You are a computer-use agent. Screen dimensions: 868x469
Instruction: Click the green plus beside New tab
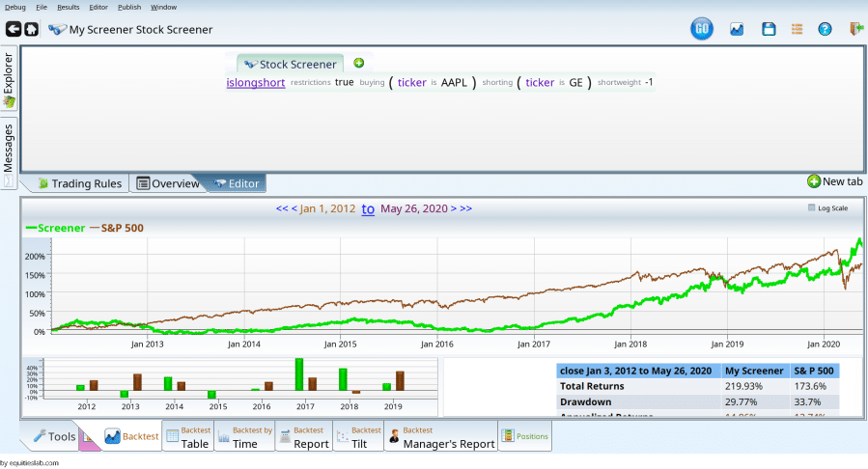[813, 181]
